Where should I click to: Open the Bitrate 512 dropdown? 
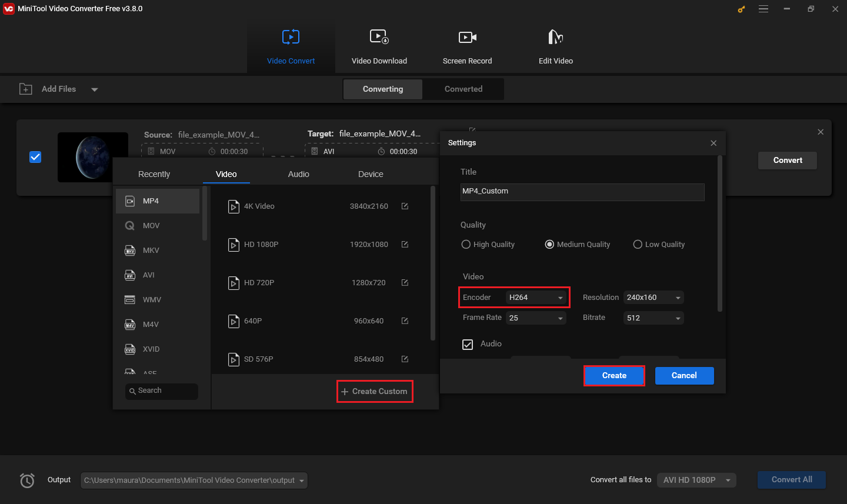pyautogui.click(x=653, y=318)
